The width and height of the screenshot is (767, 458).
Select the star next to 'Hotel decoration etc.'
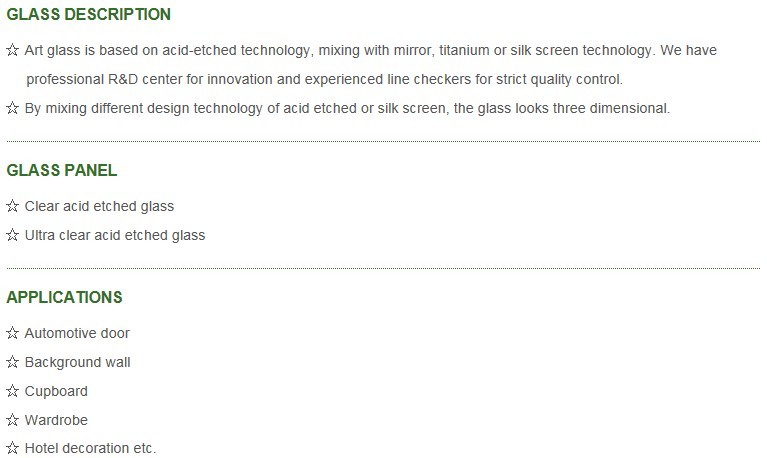coord(12,448)
